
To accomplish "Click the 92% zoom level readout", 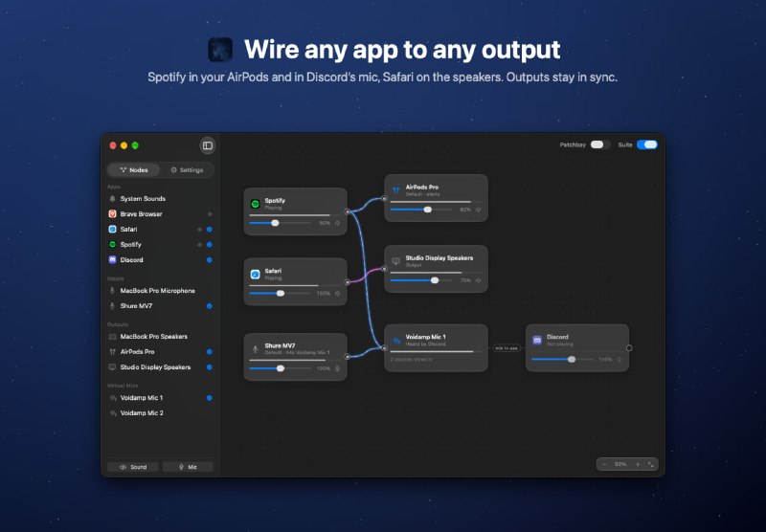I will pyautogui.click(x=620, y=464).
